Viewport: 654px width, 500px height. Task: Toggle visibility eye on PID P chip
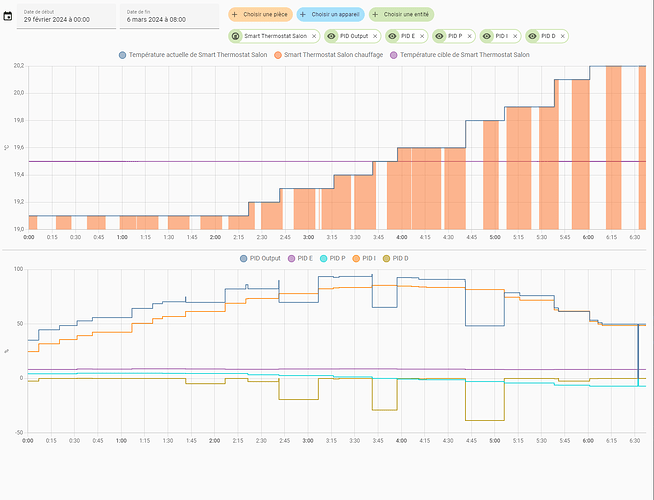pyautogui.click(x=439, y=36)
